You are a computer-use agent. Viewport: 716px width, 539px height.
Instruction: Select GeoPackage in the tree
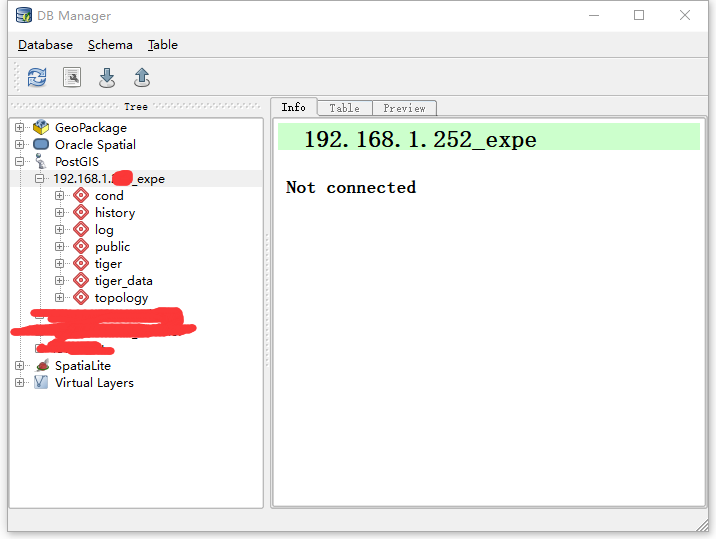pyautogui.click(x=91, y=127)
